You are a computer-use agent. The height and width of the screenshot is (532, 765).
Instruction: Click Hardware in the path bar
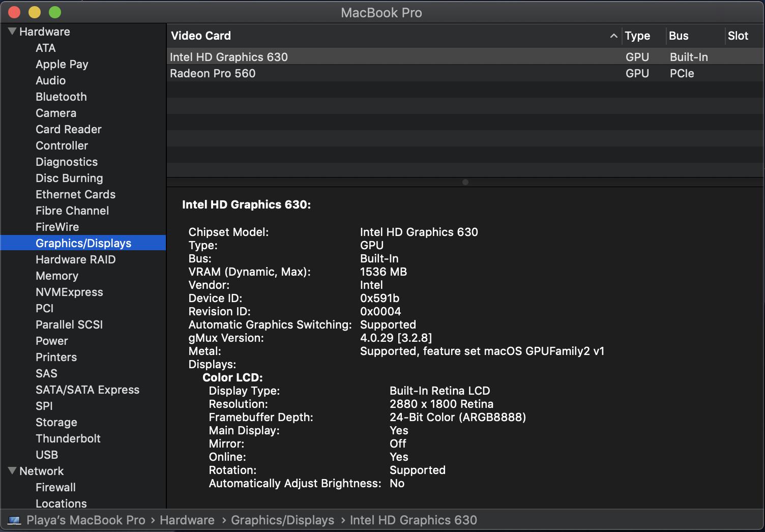[187, 520]
